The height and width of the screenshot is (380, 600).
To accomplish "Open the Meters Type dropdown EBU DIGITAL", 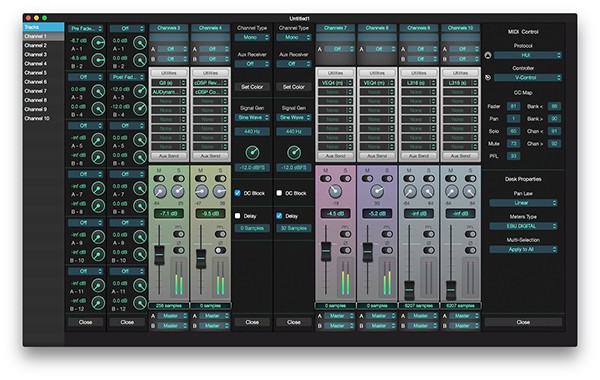I will (x=523, y=226).
